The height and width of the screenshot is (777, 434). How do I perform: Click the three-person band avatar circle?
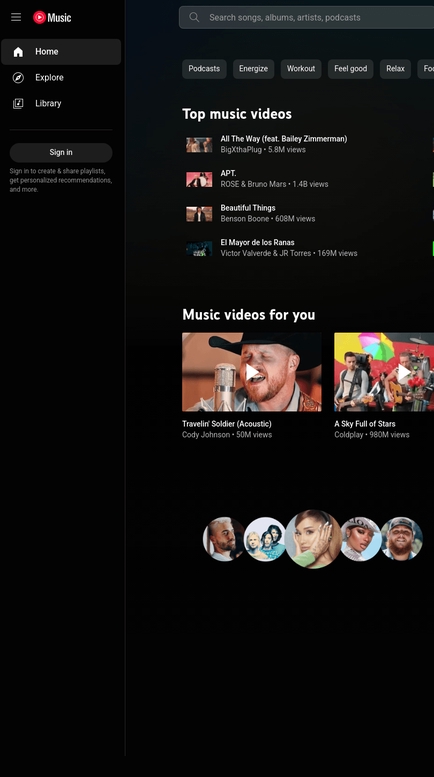pos(265,539)
